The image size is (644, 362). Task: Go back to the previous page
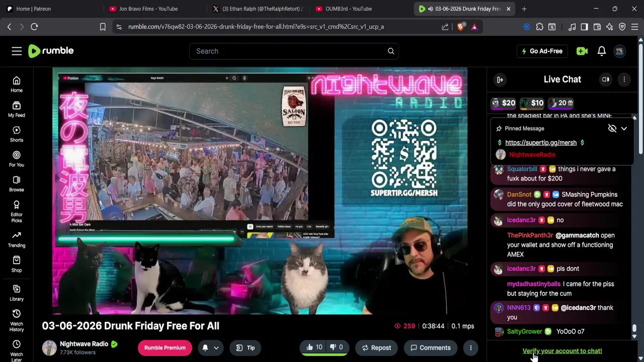(x=9, y=27)
